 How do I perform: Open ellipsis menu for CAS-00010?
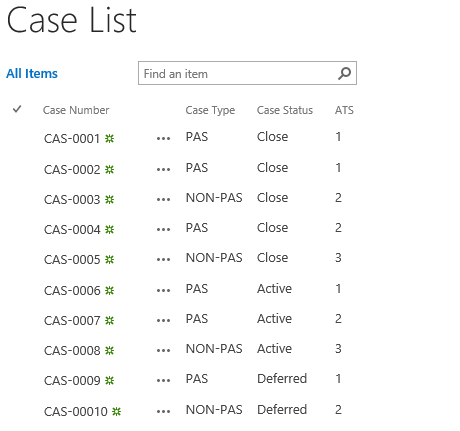pyautogui.click(x=163, y=411)
